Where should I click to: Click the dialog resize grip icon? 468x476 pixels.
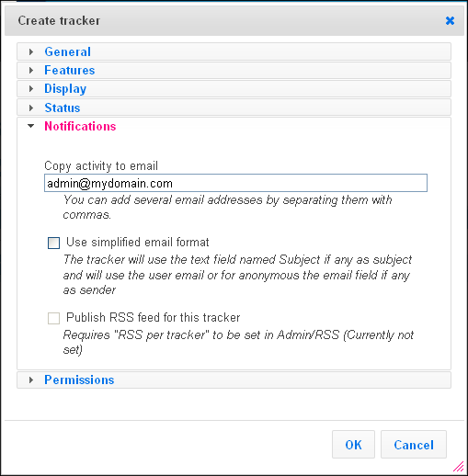[x=459, y=467]
